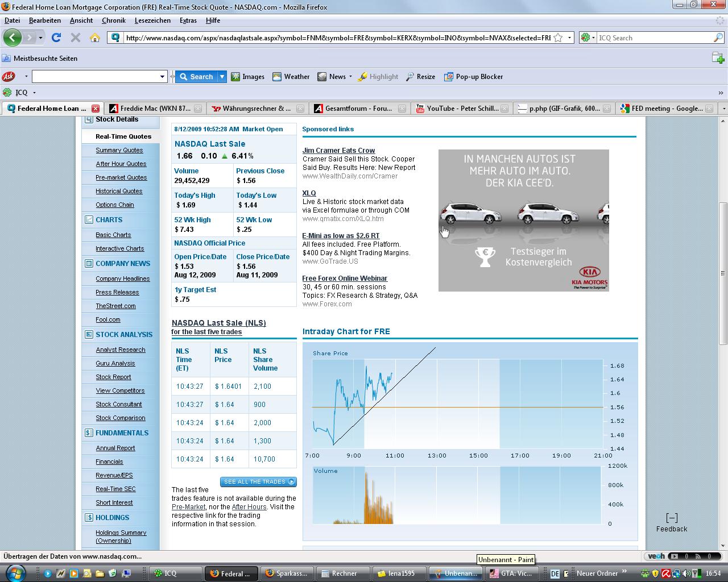Screen dimensions: 728x582
Task: Stop loading with the X icon
Action: pyautogui.click(x=75, y=38)
